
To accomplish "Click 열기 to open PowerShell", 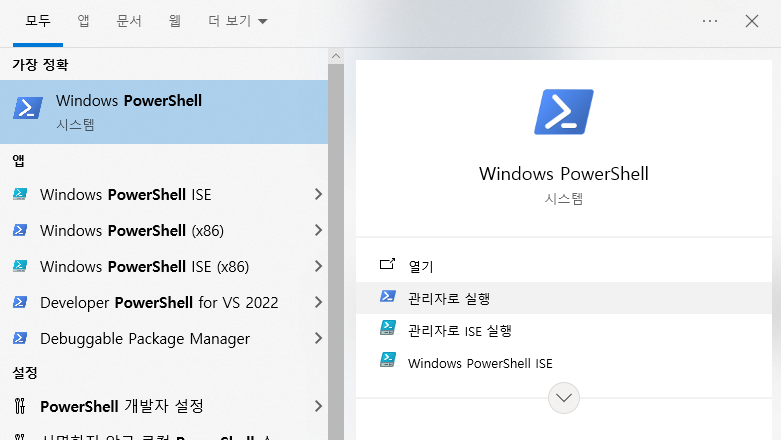I will [x=564, y=266].
